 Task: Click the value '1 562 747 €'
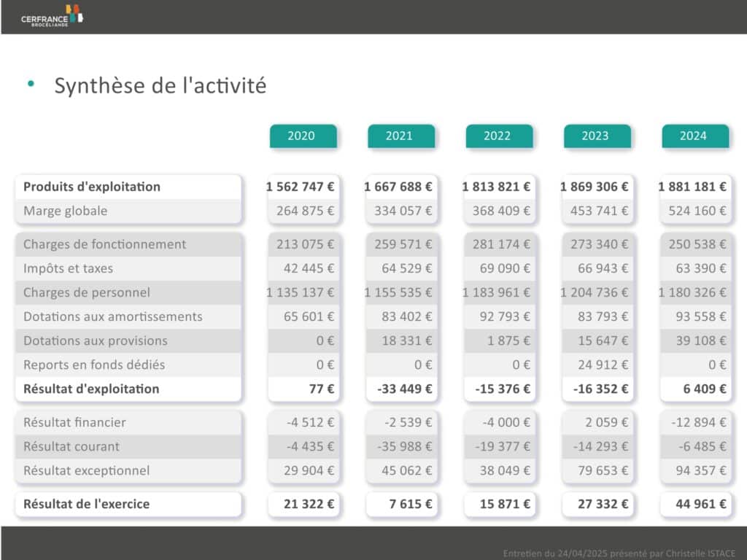(300, 187)
